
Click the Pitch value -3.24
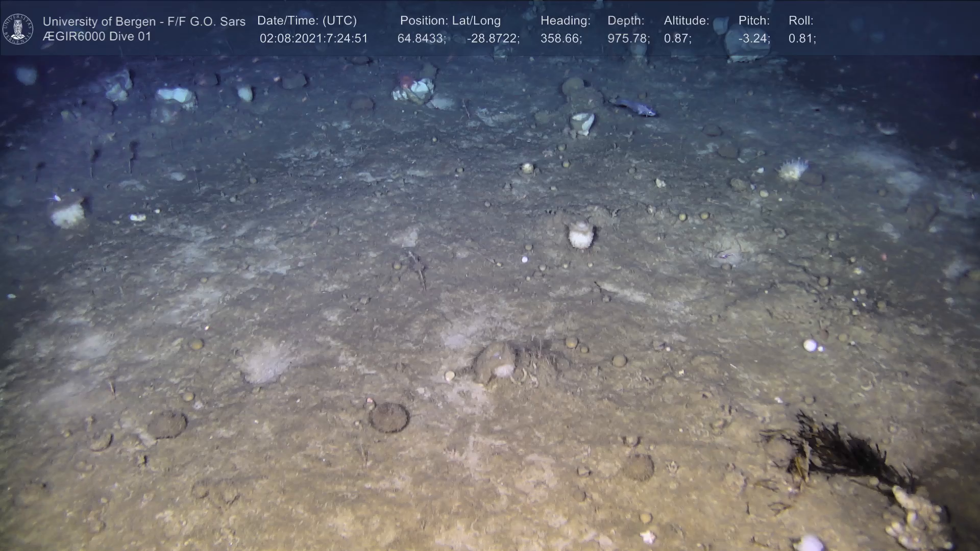[x=754, y=39]
